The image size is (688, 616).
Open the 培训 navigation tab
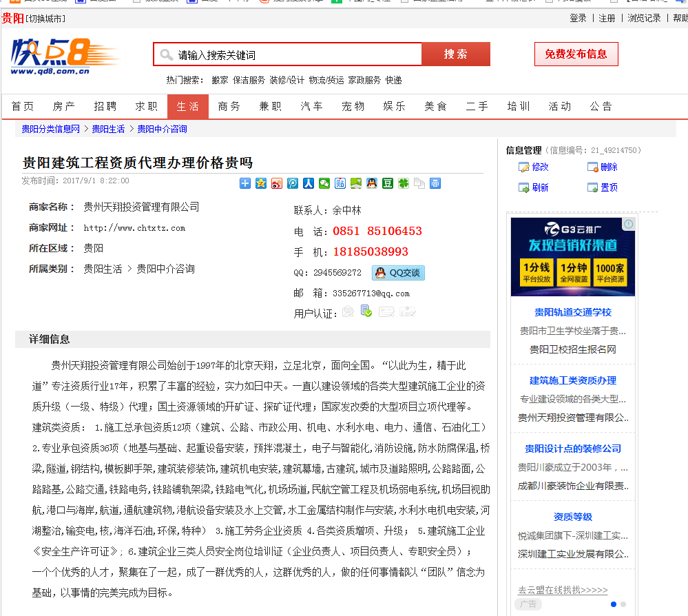518,106
